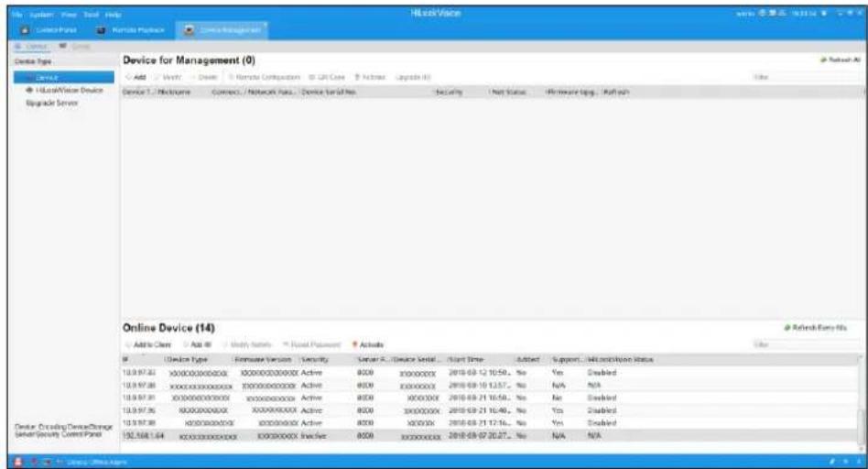Viewport: 868px width, 469px height.
Task: Click the 'Inactive' security cell
Action: tap(314, 436)
